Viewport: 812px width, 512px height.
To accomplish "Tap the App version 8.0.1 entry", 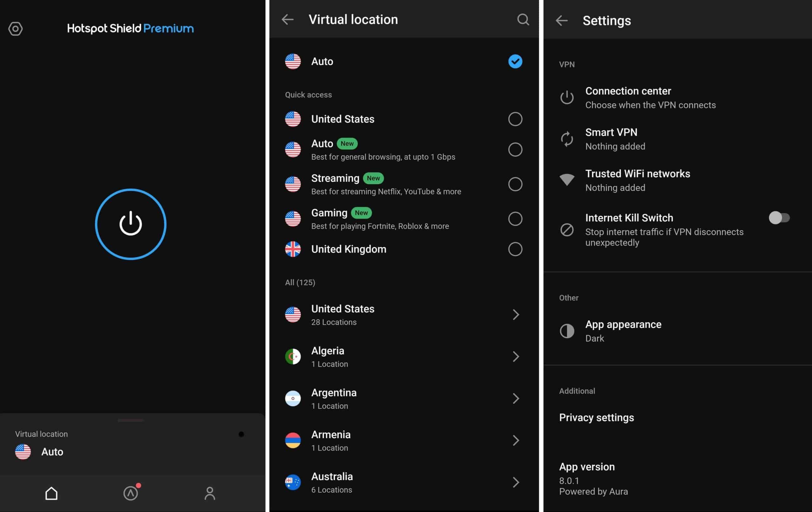I will (678, 479).
